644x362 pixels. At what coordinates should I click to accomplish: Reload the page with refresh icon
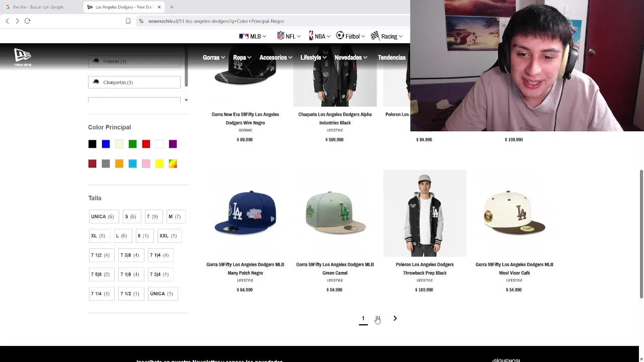point(28,21)
